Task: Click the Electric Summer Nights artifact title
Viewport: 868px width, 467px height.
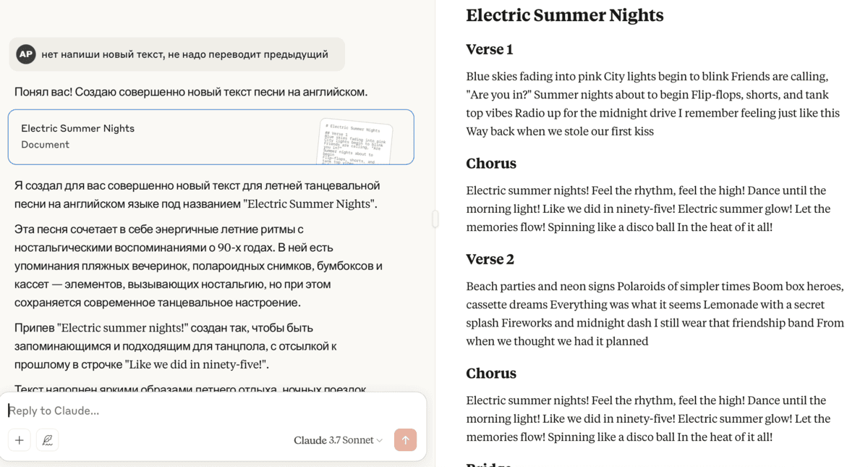Action: pyautogui.click(x=564, y=15)
